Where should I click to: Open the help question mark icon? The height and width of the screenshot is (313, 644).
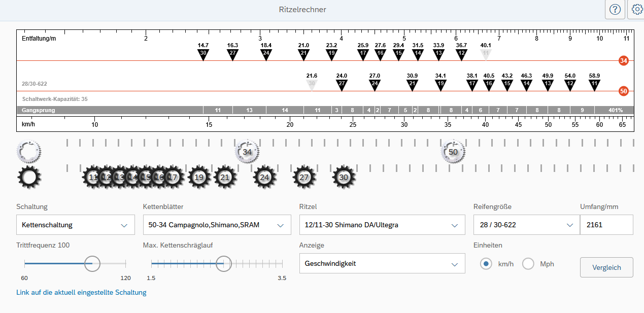pyautogui.click(x=615, y=10)
